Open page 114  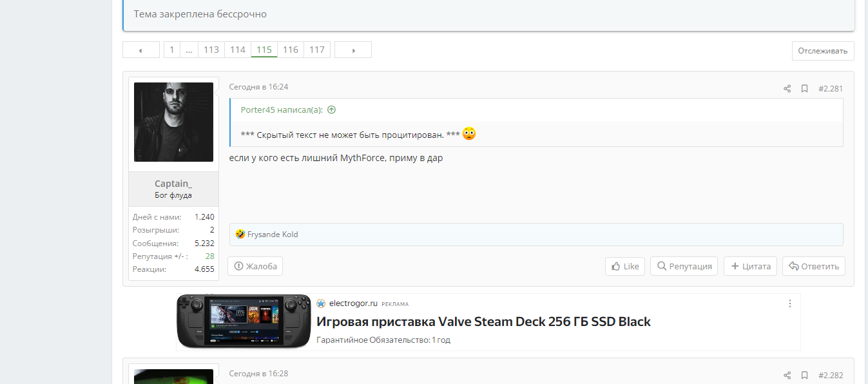click(238, 50)
